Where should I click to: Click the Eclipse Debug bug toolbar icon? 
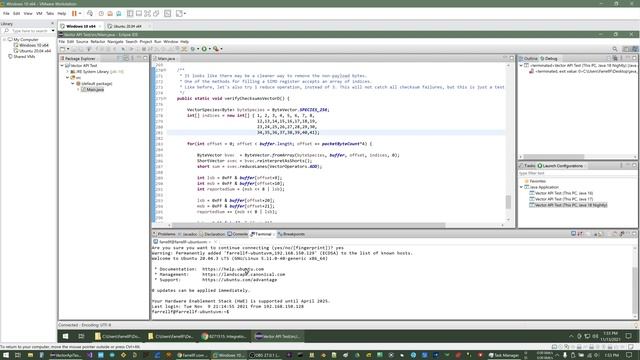click(193, 49)
